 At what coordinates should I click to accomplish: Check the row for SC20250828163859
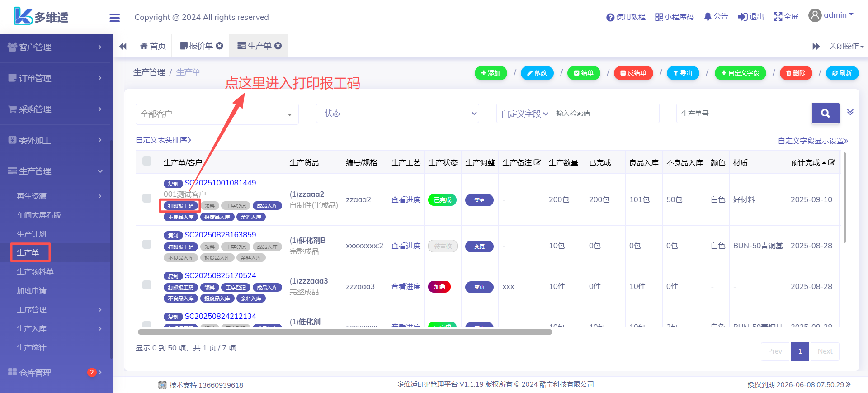147,244
